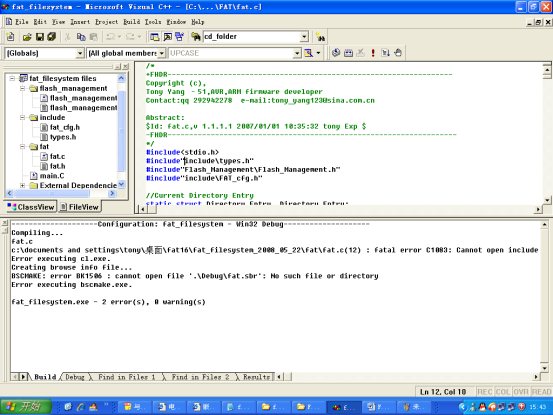This screenshot has width=553, height=415.
Task: Open the Redo history dropdown arrow
Action: 139,37
